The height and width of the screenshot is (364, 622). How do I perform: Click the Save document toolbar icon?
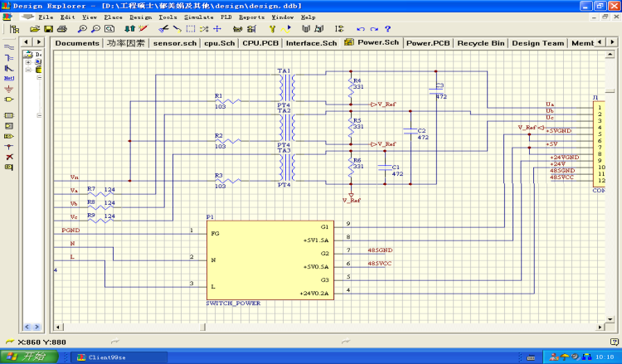point(48,29)
